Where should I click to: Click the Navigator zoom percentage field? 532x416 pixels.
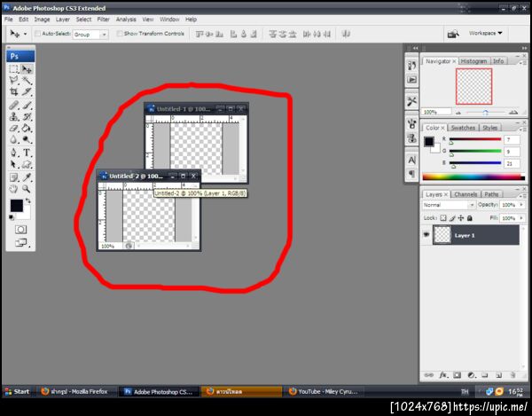pos(436,112)
